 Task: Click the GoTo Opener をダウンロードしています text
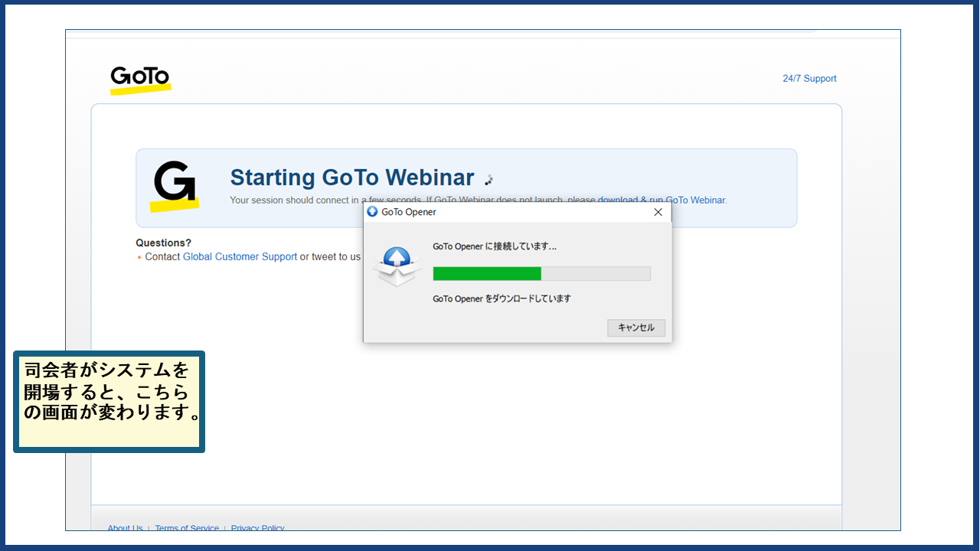point(501,298)
